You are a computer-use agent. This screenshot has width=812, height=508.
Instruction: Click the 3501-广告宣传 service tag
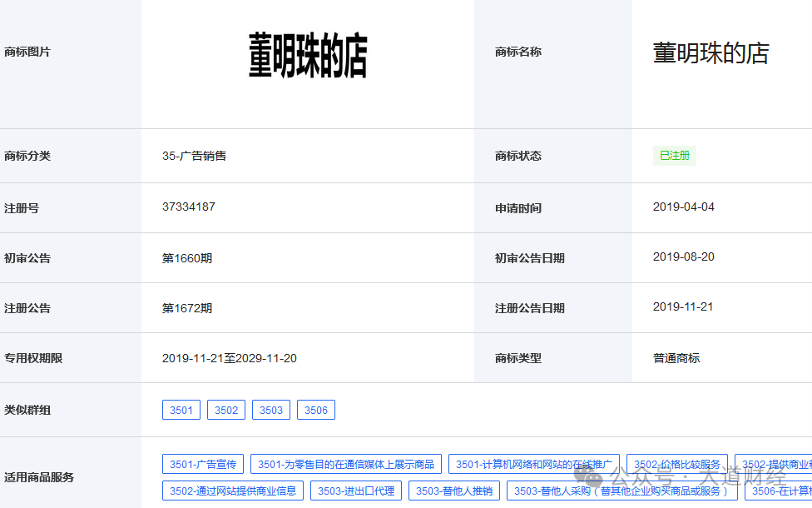(x=202, y=464)
